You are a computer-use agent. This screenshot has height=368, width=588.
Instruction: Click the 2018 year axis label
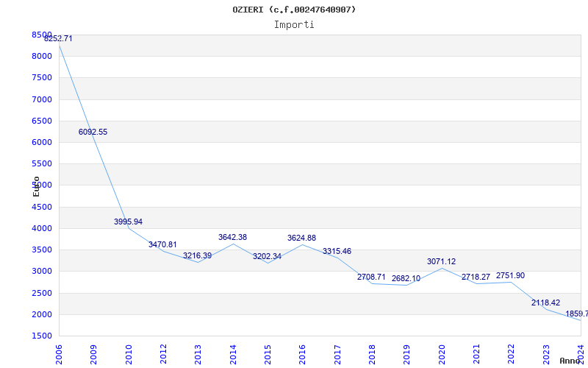click(372, 355)
